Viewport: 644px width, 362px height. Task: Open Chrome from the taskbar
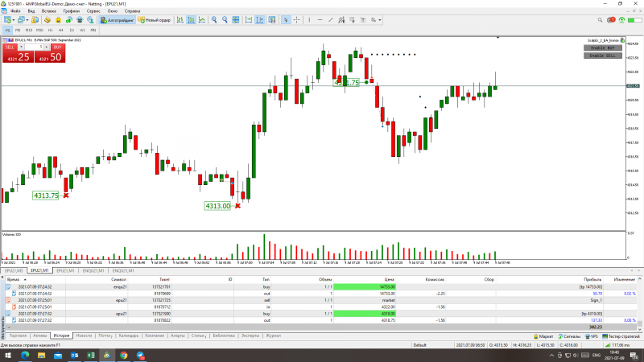(x=124, y=356)
